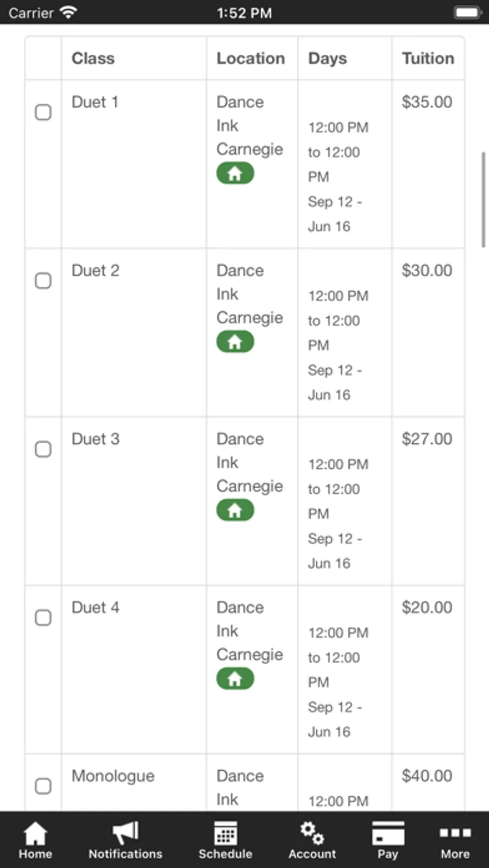489x868 pixels.
Task: Tap green home badge for Duet 3
Action: [235, 511]
